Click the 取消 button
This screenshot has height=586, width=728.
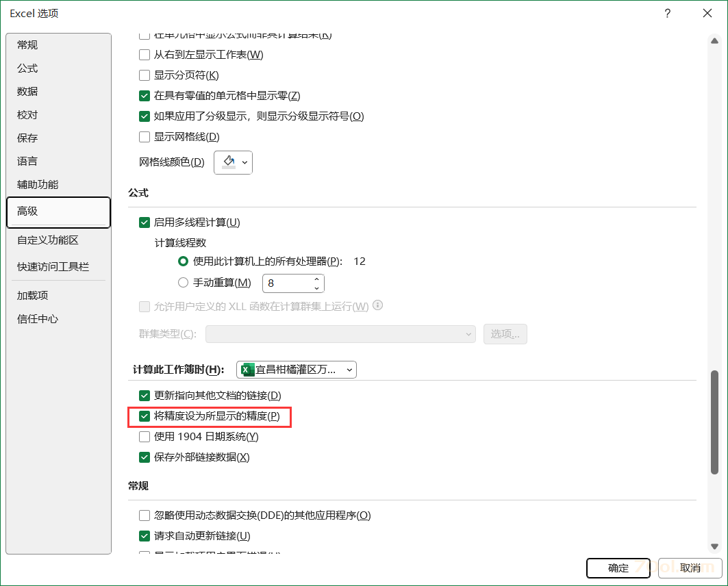coord(690,568)
